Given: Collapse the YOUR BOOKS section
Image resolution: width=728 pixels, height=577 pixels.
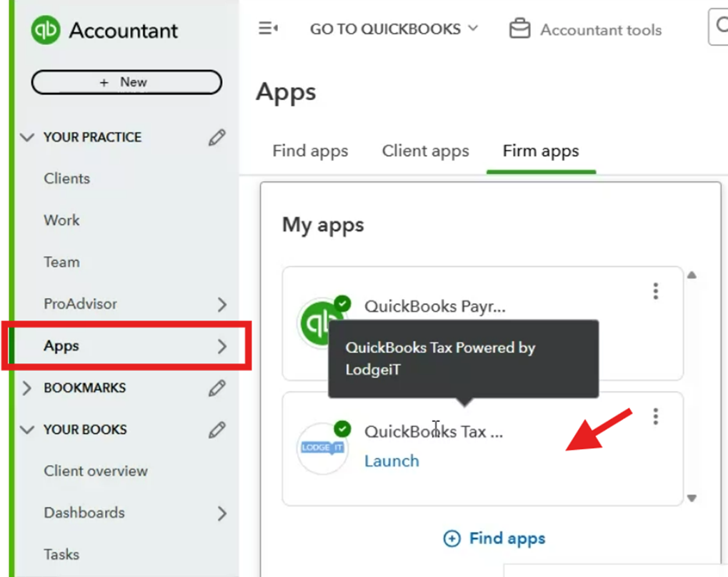Looking at the screenshot, I should [27, 430].
